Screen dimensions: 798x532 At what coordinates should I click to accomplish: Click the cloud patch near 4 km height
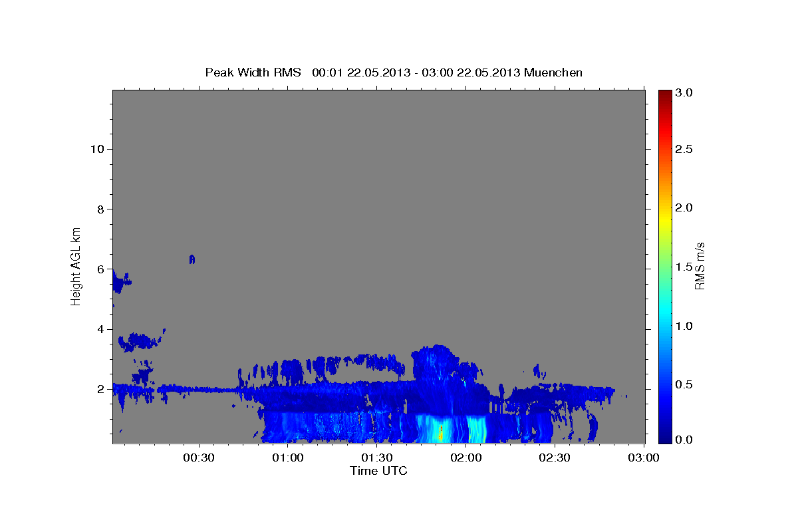pos(140,342)
